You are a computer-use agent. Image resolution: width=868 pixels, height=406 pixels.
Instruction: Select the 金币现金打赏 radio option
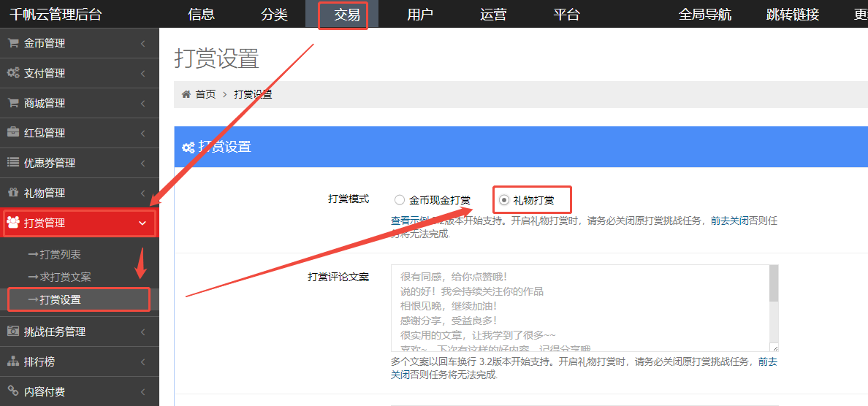399,200
